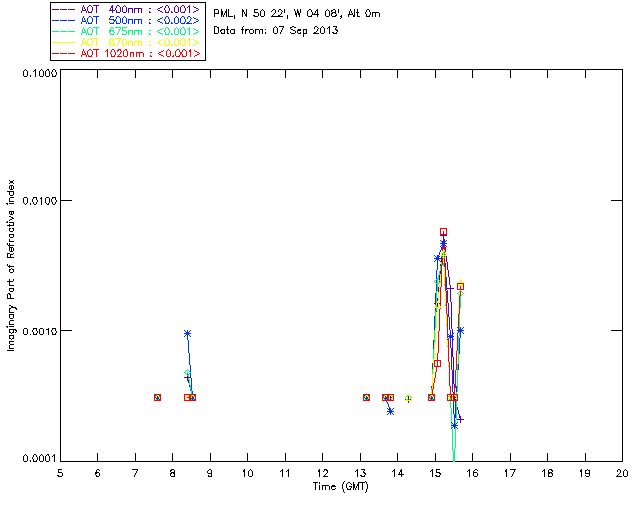Click the highest red square near 15.2 hours

[x=443, y=232]
